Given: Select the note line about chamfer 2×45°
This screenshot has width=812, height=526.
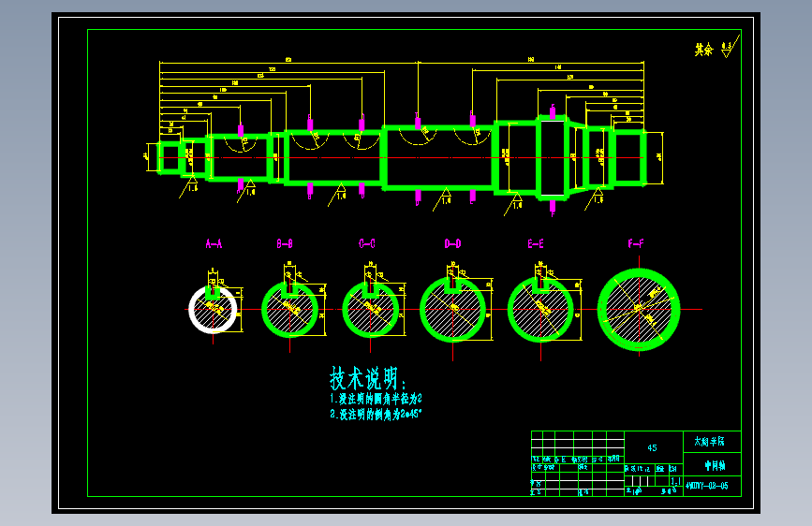Looking at the screenshot, I should click(376, 415).
